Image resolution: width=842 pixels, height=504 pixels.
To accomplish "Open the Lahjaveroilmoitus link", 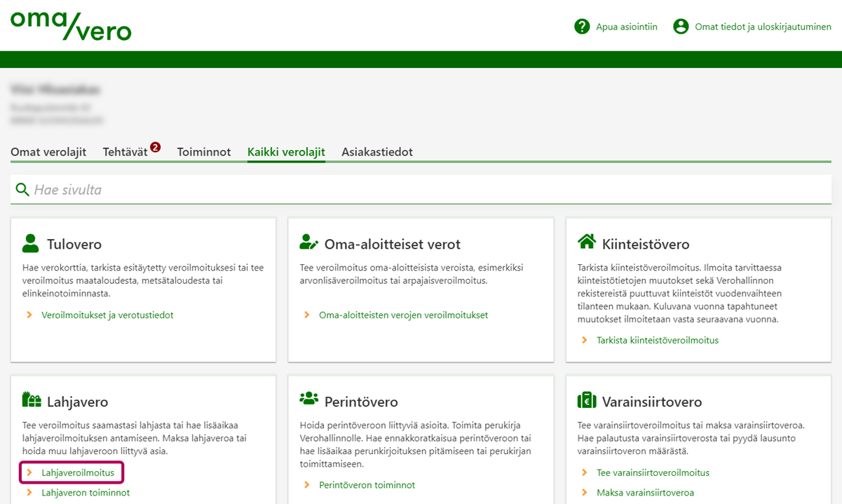I will [78, 473].
